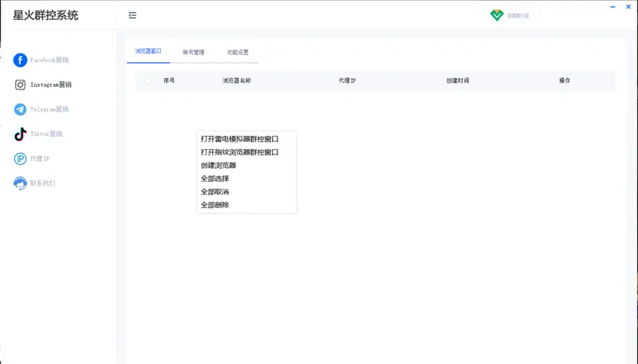Click the 星火群控系统 title
The width and height of the screenshot is (638, 364).
45,15
